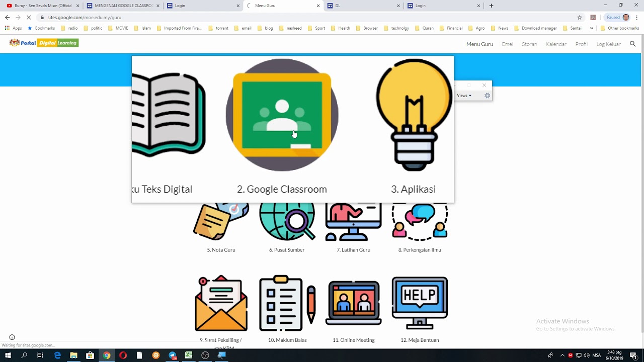Show more bookmarks with the chevron
644x362 pixels.
591,28
